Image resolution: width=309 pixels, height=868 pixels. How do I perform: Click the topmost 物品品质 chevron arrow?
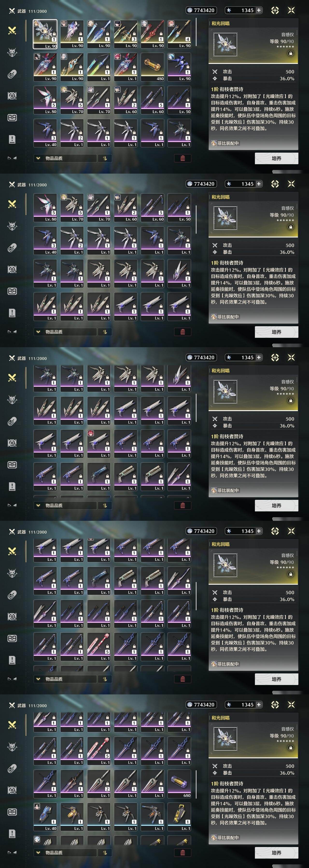point(38,158)
